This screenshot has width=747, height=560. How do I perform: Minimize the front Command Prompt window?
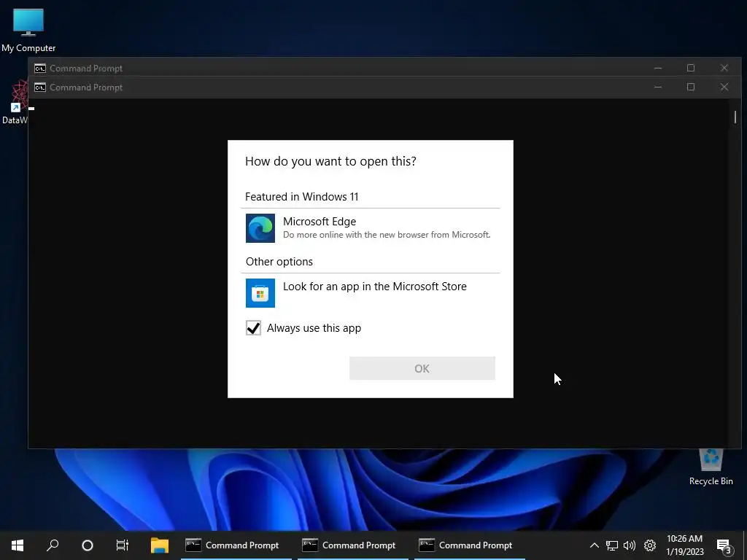[658, 87]
